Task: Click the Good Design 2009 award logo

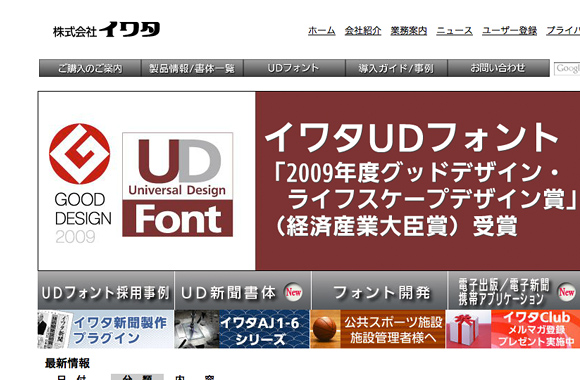Action: tap(80, 184)
